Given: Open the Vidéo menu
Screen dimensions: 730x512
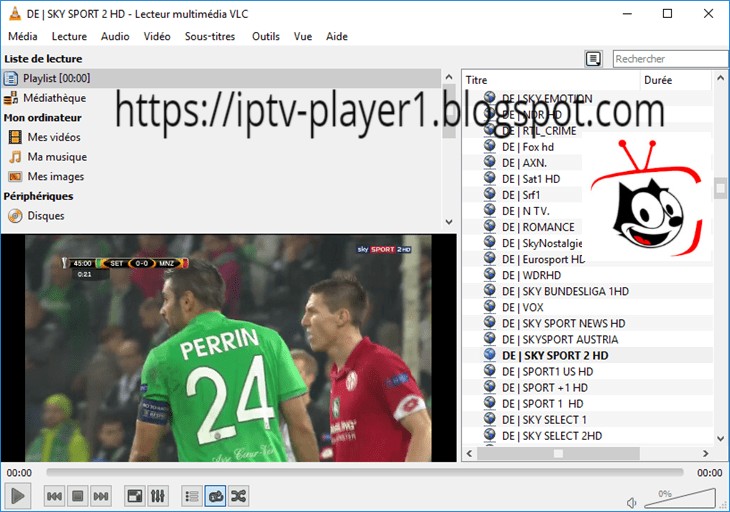Looking at the screenshot, I should [157, 36].
